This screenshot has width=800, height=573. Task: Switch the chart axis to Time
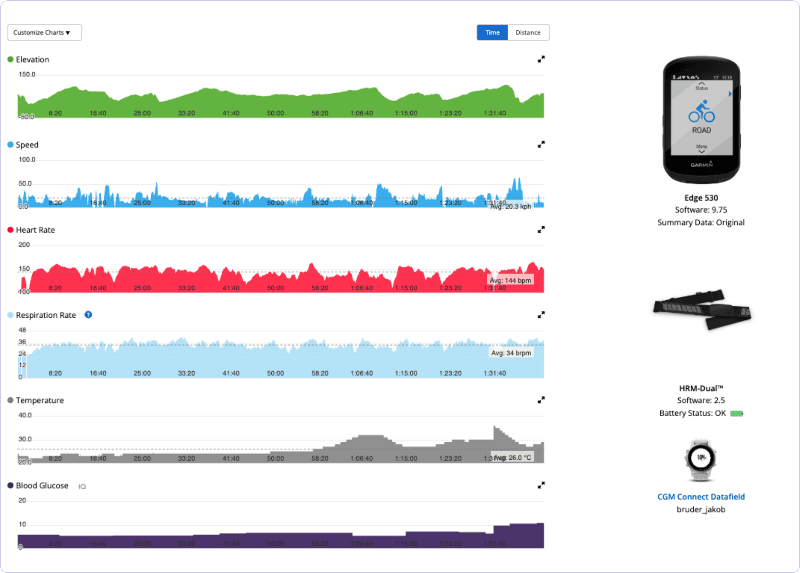tap(492, 32)
